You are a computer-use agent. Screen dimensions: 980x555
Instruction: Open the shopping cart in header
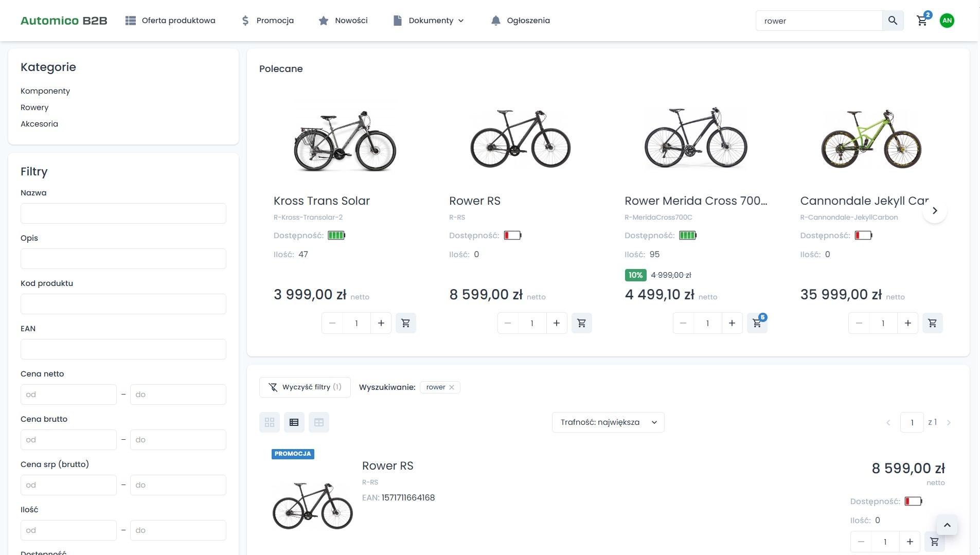click(x=922, y=21)
